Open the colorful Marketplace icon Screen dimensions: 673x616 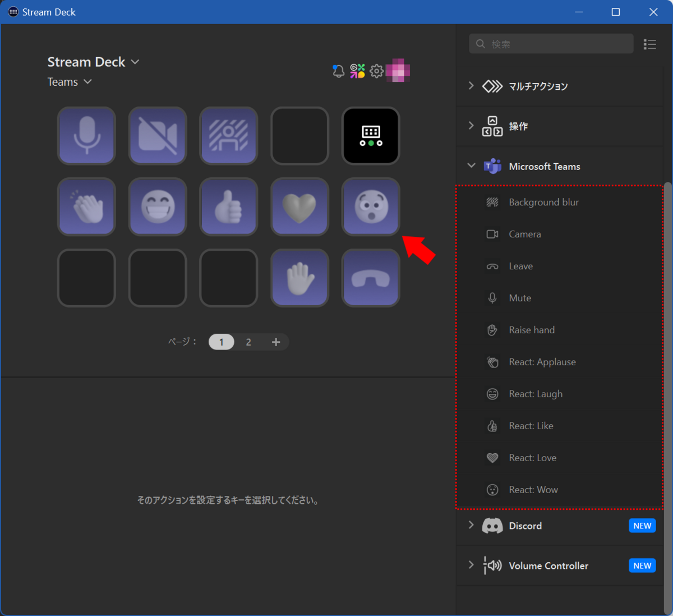tap(357, 71)
